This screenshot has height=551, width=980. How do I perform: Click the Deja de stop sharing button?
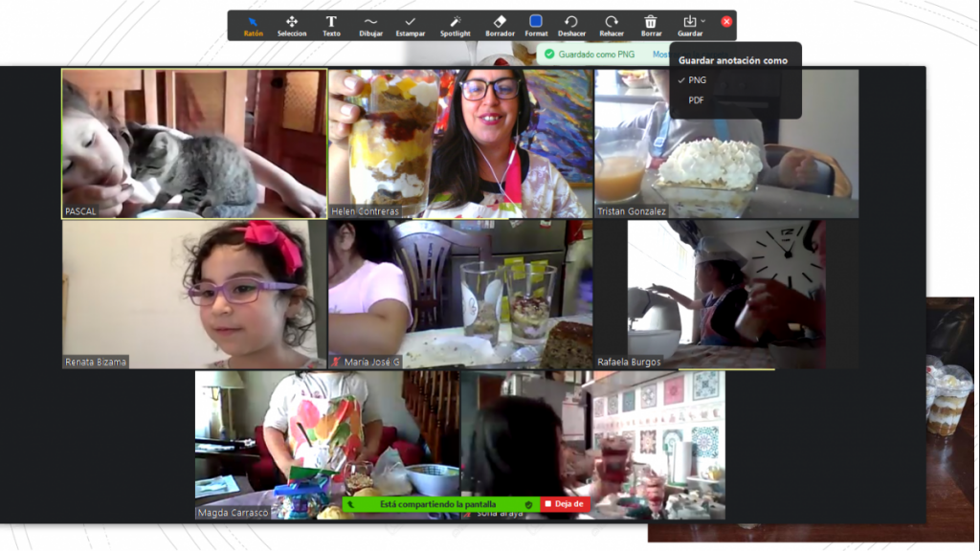coord(566,504)
